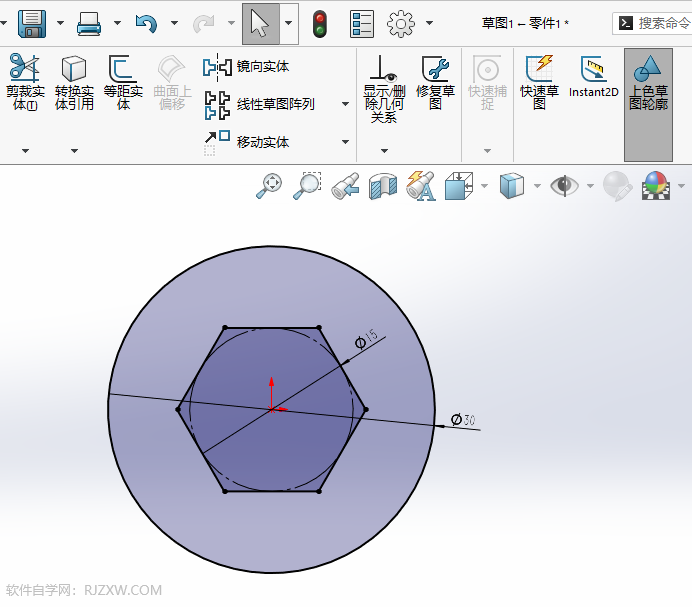Open the Options gear icon
Image resolution: width=692 pixels, height=607 pixels.
(401, 24)
